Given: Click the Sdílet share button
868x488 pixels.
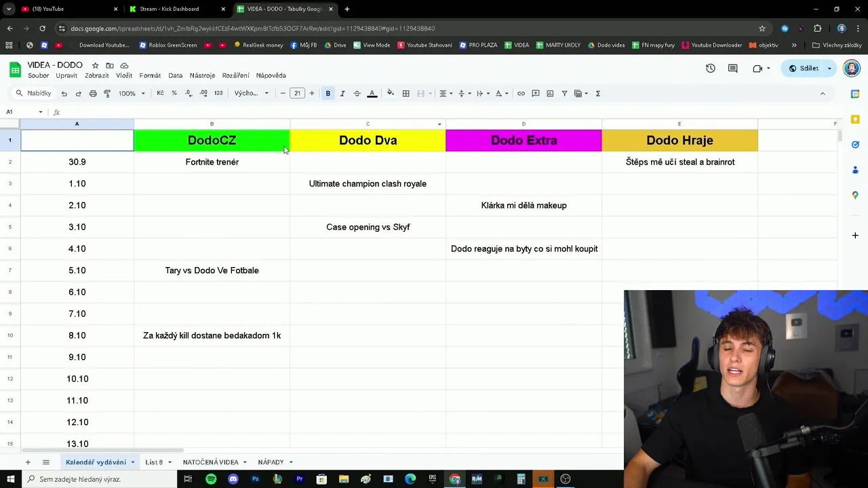Looking at the screenshot, I should 803,68.
